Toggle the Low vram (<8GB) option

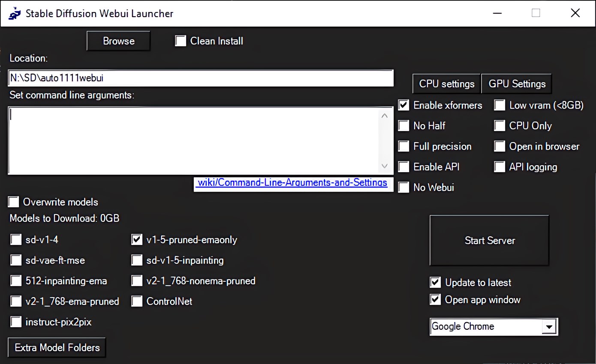(500, 105)
